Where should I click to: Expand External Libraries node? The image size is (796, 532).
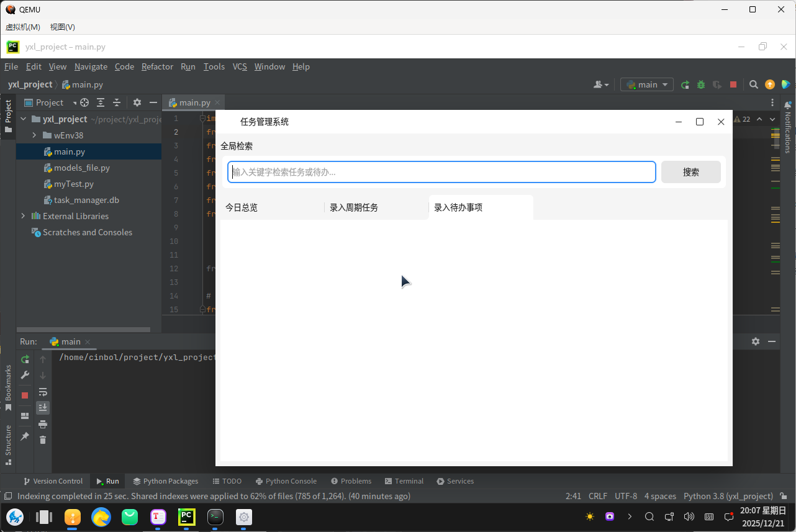(23, 216)
